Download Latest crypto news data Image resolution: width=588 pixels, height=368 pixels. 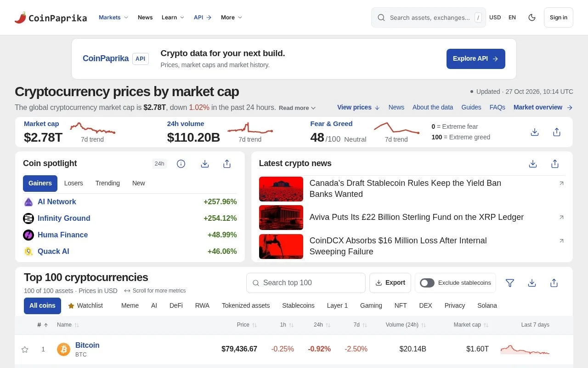point(533,164)
